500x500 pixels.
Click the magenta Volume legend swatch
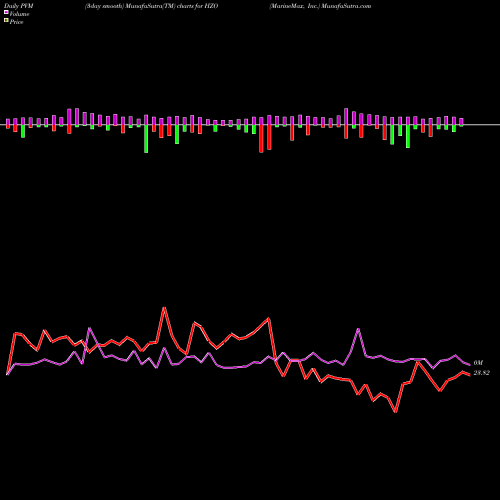pyautogui.click(x=6, y=12)
